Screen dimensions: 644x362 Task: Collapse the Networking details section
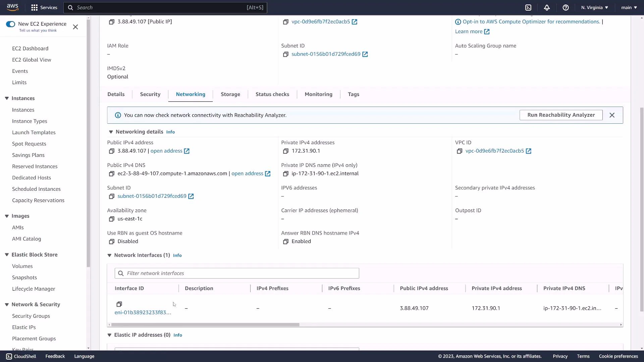tap(111, 132)
